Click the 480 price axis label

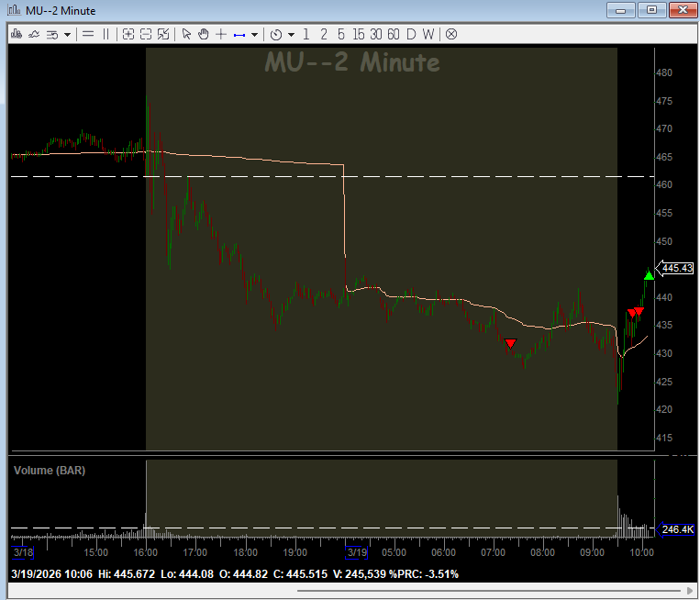pos(664,72)
